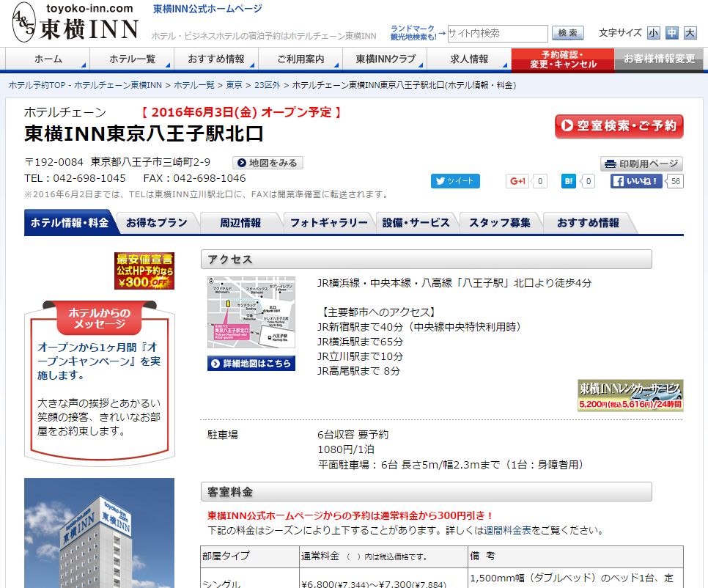The width and height of the screenshot is (708, 588).
Task: Click the 予約確認・変更・キャンセル button
Action: (x=563, y=59)
